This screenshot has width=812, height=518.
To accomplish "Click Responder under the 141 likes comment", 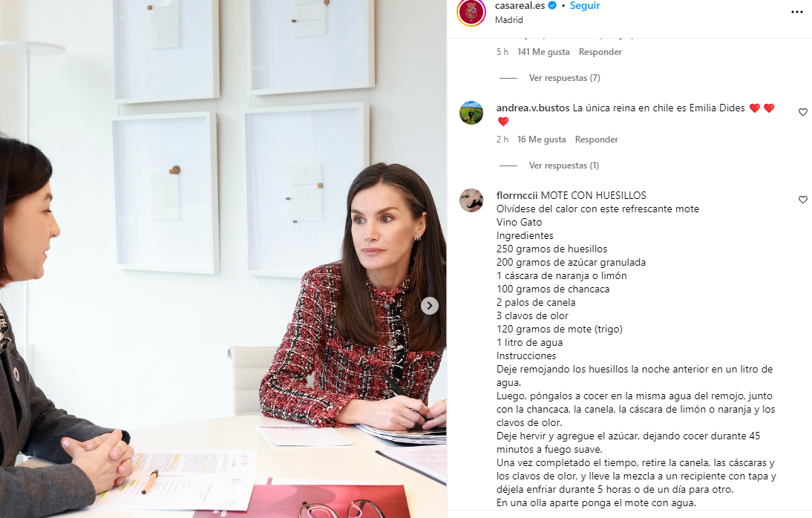I will point(600,52).
